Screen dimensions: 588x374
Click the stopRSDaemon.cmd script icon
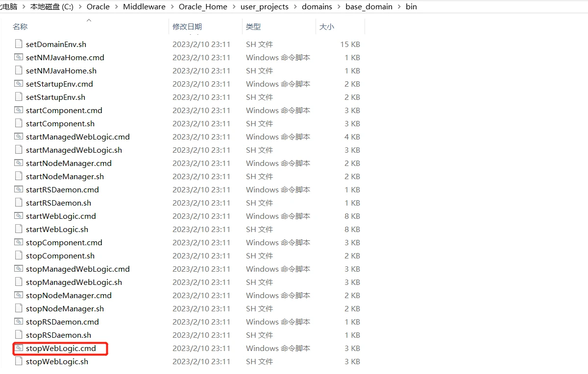19,322
